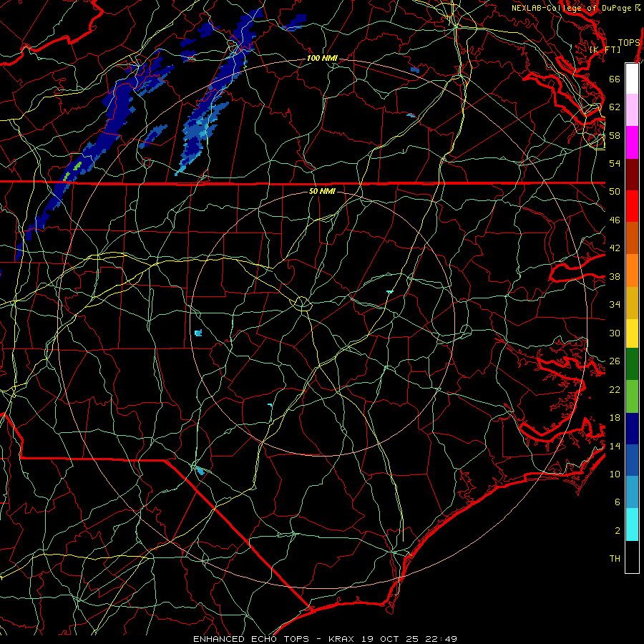
Task: Click the legend value "38"
Action: (615, 276)
